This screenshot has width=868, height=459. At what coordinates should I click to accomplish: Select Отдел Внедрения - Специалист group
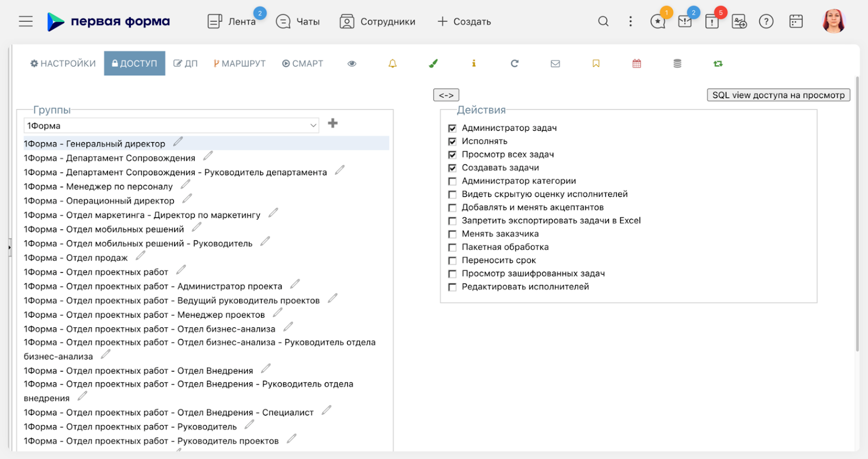pyautogui.click(x=169, y=412)
